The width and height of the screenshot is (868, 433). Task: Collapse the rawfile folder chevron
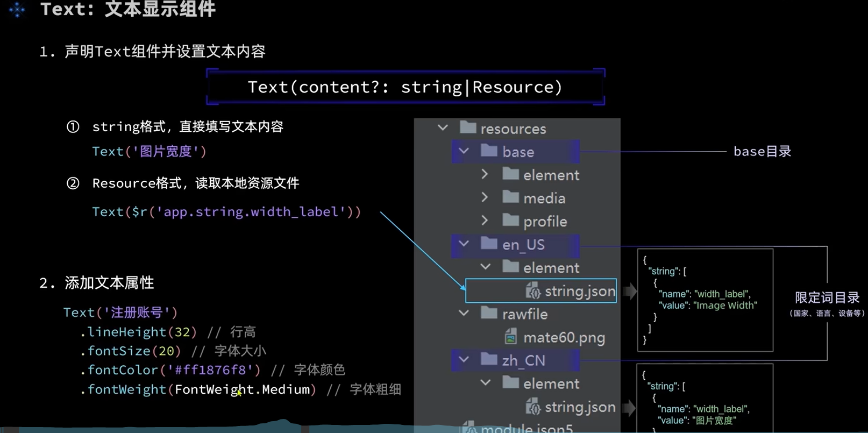464,313
